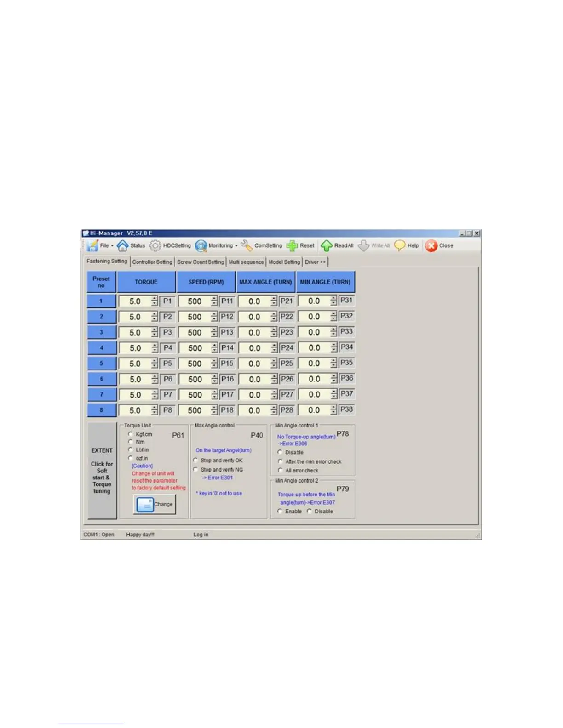Image resolution: width=563 pixels, height=728 pixels.
Task: Open the Screw Count Setting tab
Action: [201, 262]
